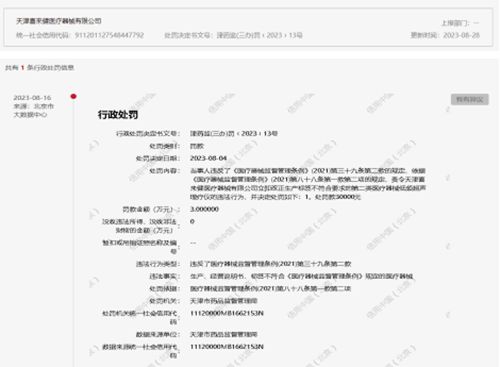Screen dimensions: 500x367
Task: Click the confiscated amount value 0
Action: [192, 221]
